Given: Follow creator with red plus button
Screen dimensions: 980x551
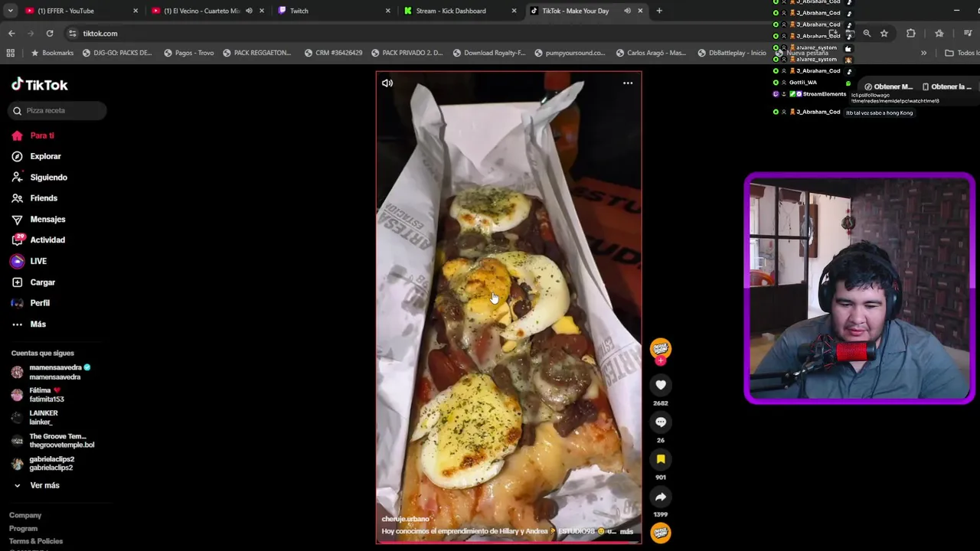Looking at the screenshot, I should [x=661, y=360].
